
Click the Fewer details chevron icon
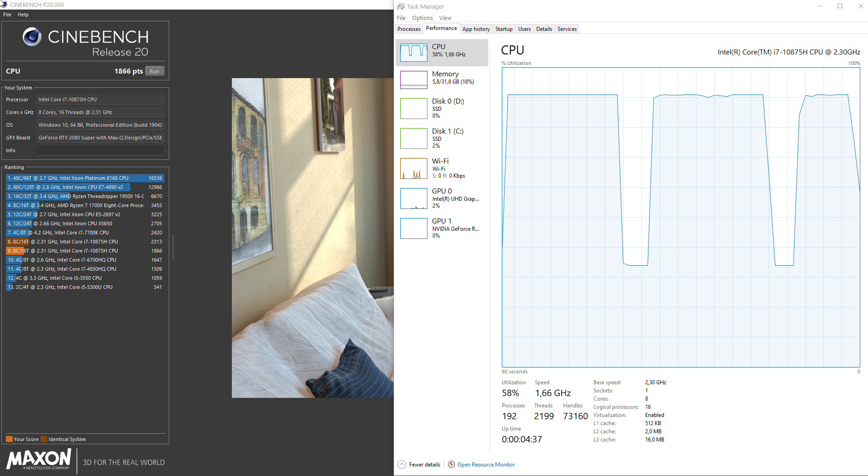pyautogui.click(x=402, y=464)
